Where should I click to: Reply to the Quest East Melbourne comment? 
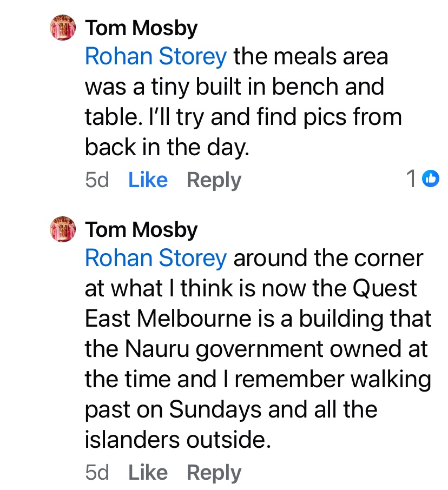[x=214, y=473]
